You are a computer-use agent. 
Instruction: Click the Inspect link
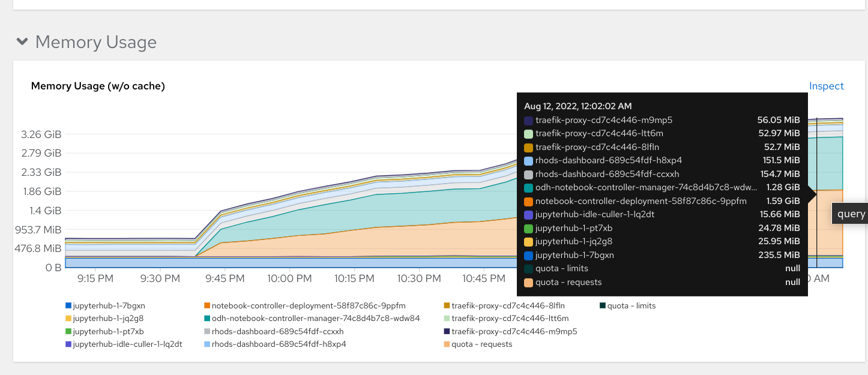[x=826, y=86]
